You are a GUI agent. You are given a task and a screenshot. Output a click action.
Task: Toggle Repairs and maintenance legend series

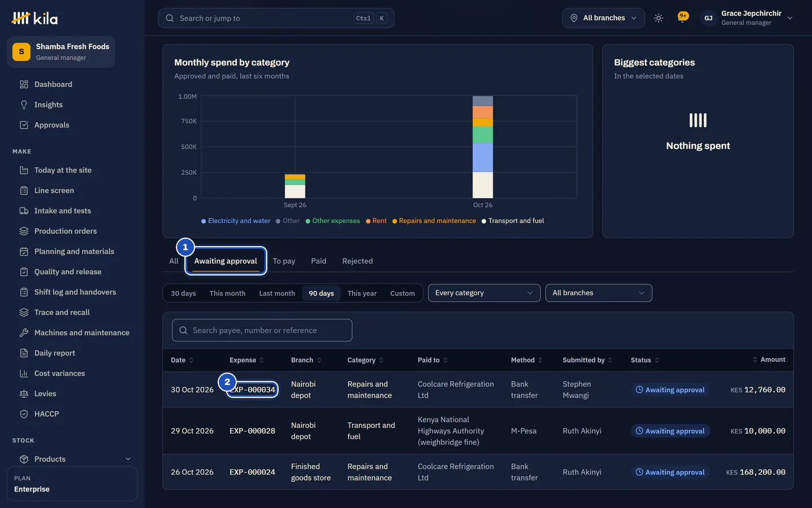434,221
